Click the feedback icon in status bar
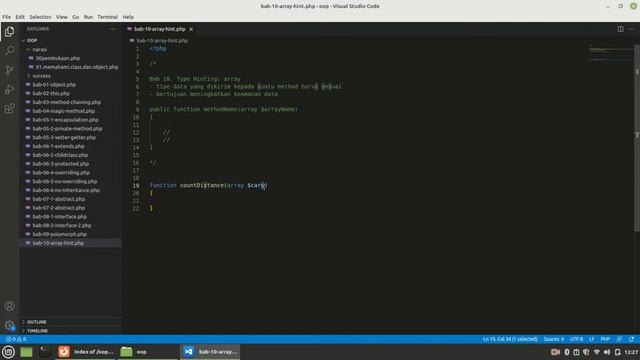Screen dimensions: 640x360 619,339
